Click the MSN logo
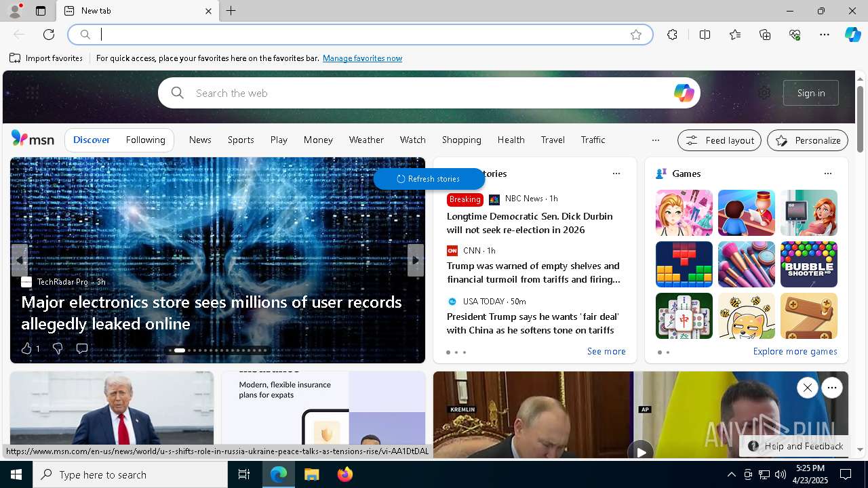 [33, 139]
